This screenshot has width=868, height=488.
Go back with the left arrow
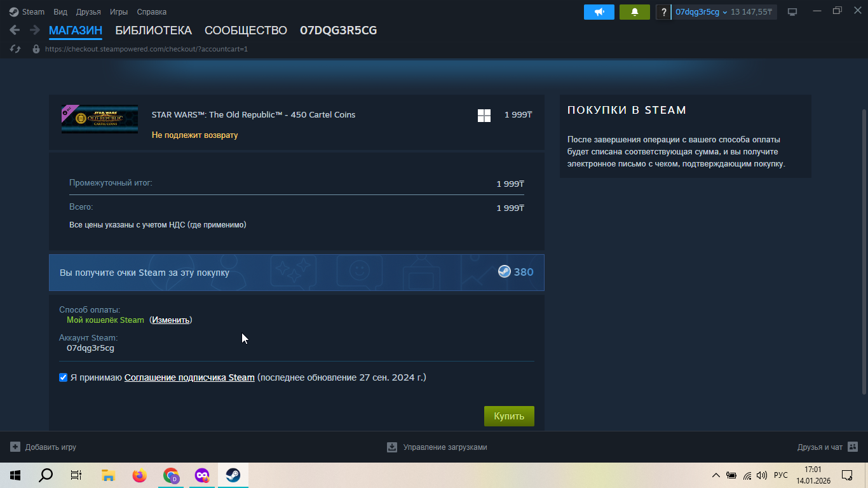pyautogui.click(x=15, y=30)
